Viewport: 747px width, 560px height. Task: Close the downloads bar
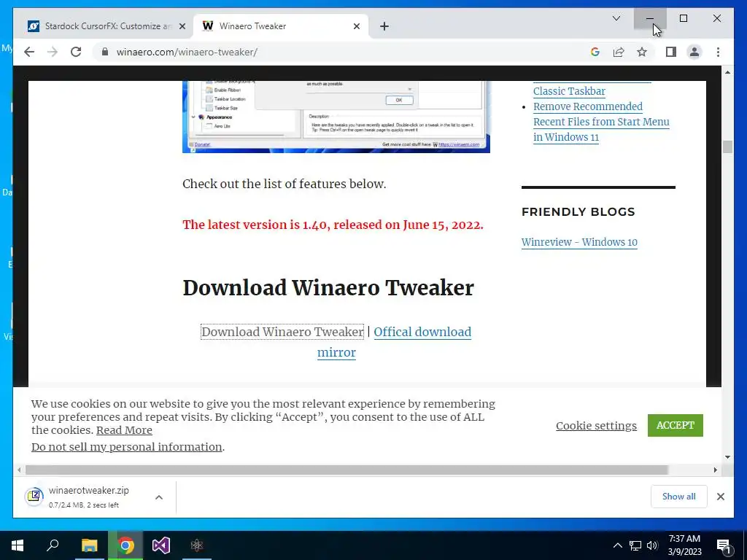(721, 497)
